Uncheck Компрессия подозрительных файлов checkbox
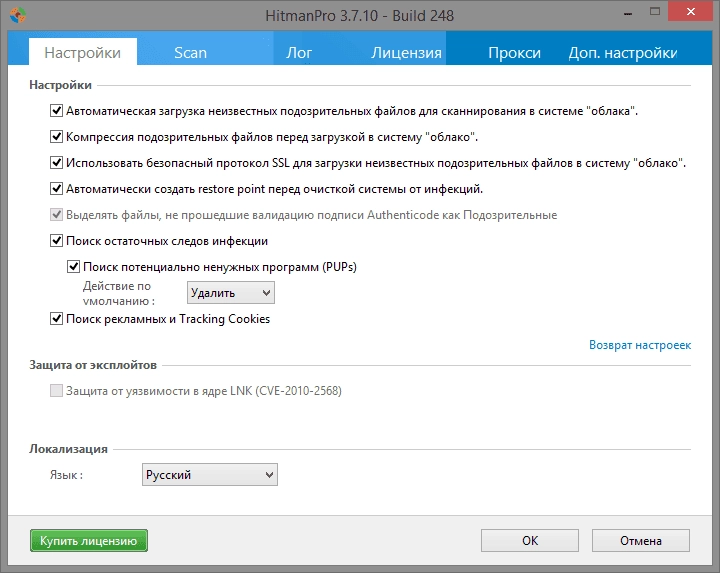The height and width of the screenshot is (573, 720). pyautogui.click(x=56, y=137)
